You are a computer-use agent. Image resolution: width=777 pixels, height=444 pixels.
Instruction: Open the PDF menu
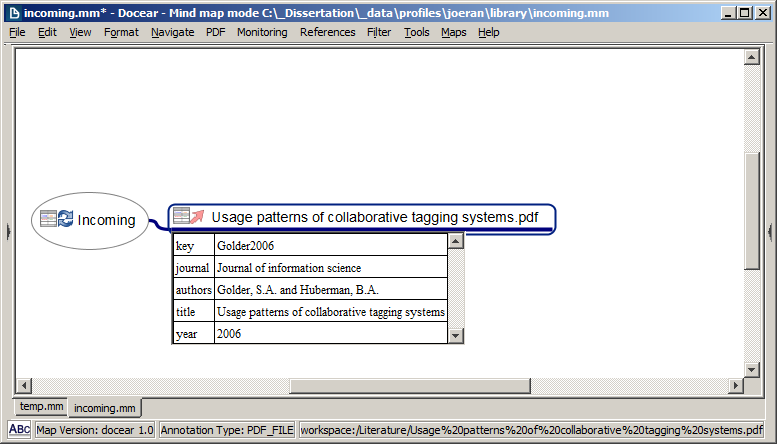[216, 32]
